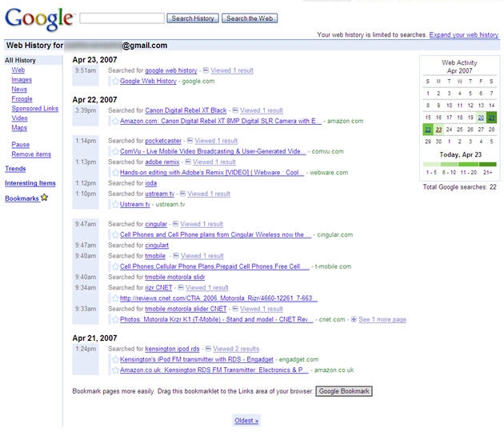Viewport: 504px width, 432px height.
Task: Collapse results icon for pocketcaster search
Action: (x=190, y=141)
